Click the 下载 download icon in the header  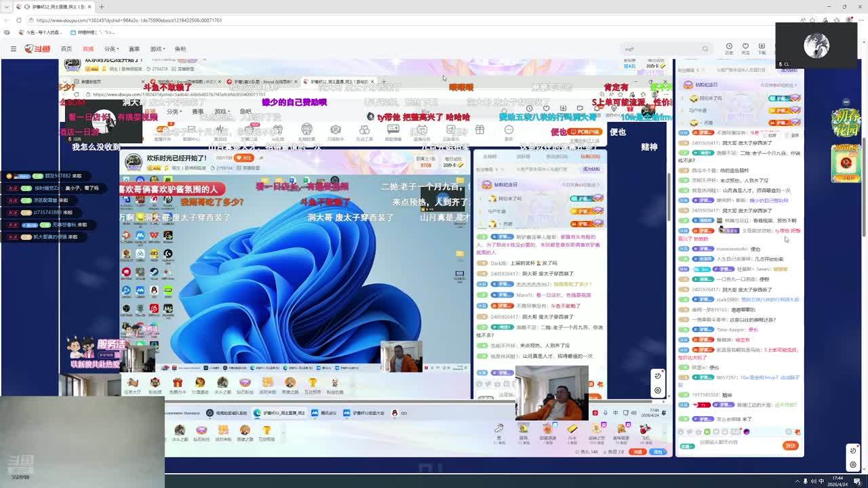pos(762,47)
